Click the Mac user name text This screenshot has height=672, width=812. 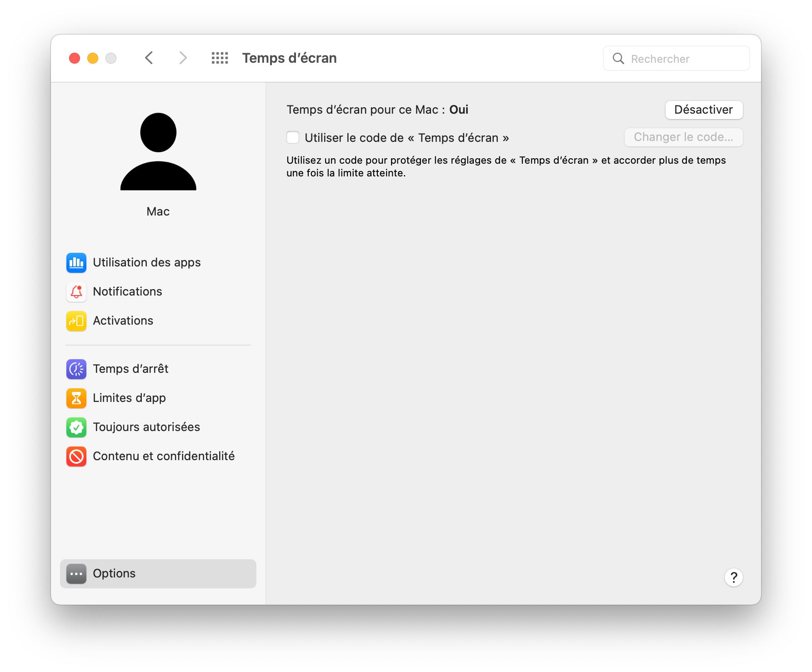(x=158, y=212)
